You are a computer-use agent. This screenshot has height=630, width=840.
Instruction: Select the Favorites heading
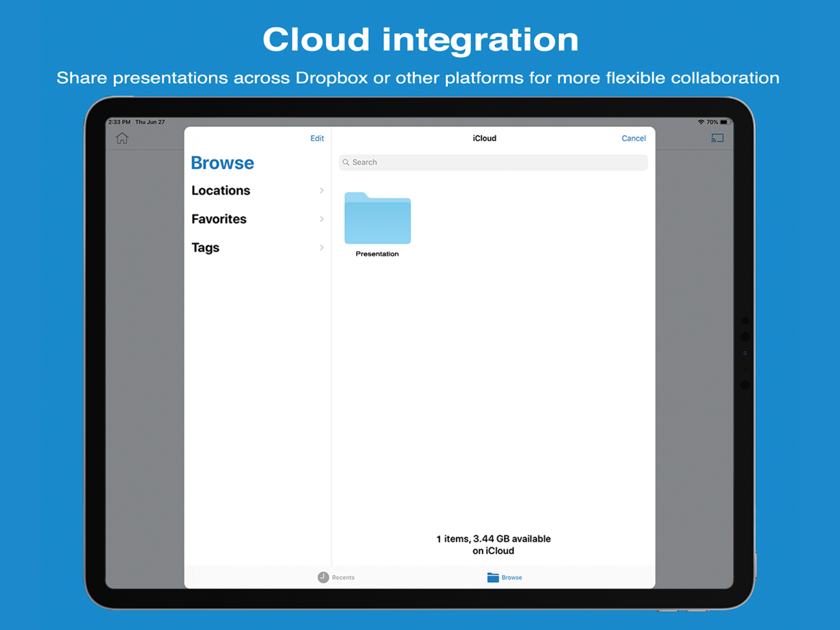pyautogui.click(x=219, y=219)
